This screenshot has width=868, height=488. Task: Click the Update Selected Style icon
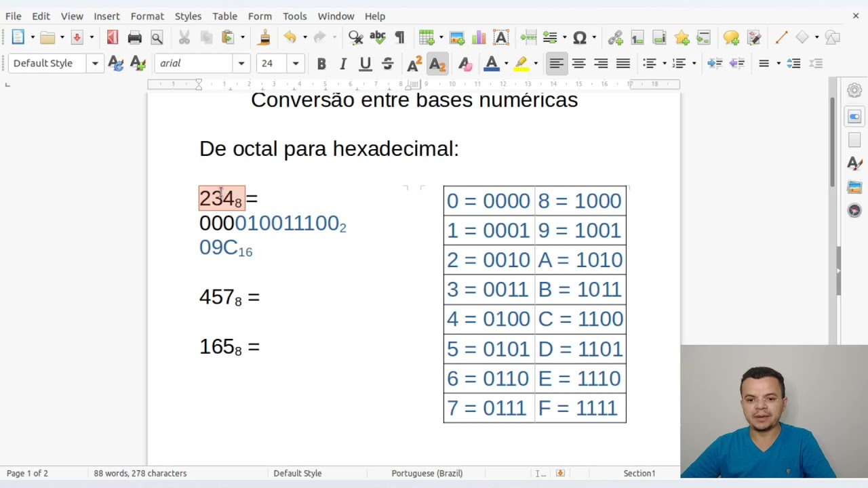pyautogui.click(x=116, y=63)
